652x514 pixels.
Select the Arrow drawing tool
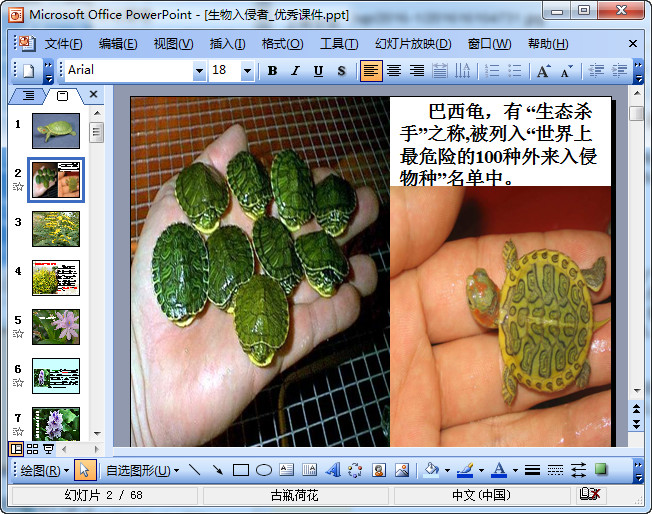click(217, 470)
